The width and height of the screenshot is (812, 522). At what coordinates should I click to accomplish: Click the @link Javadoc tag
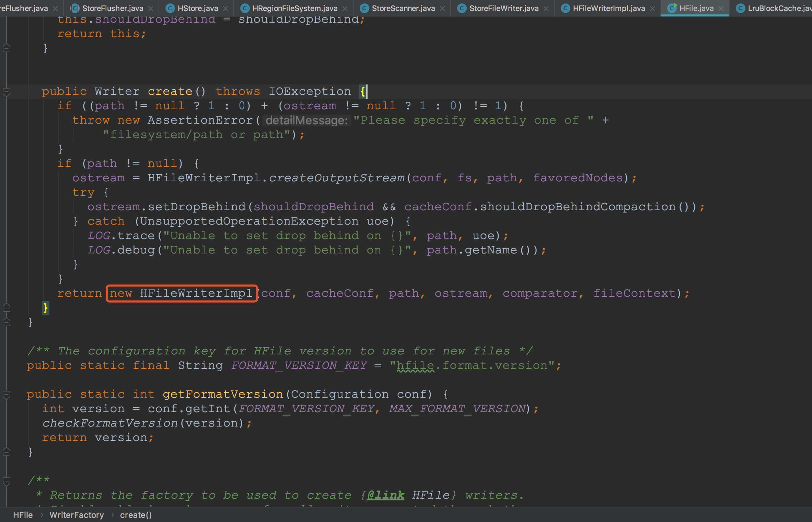[385, 495]
